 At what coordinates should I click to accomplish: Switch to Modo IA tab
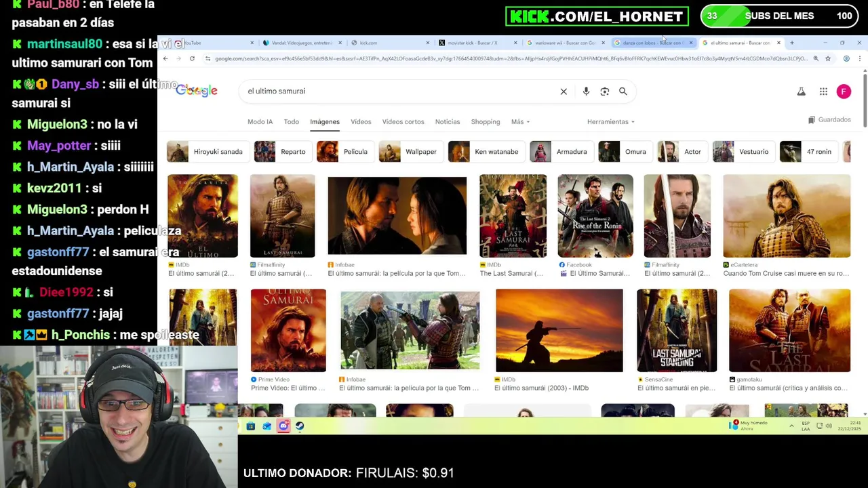point(260,122)
